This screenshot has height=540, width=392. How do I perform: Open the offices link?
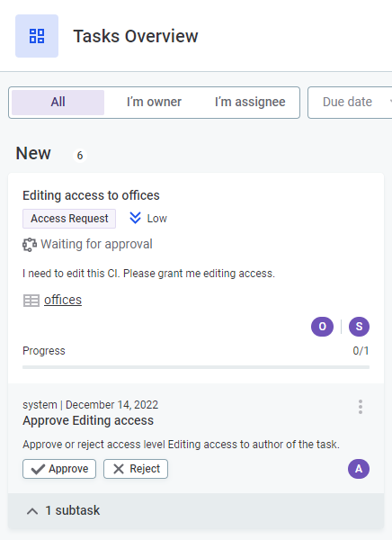[x=63, y=300]
